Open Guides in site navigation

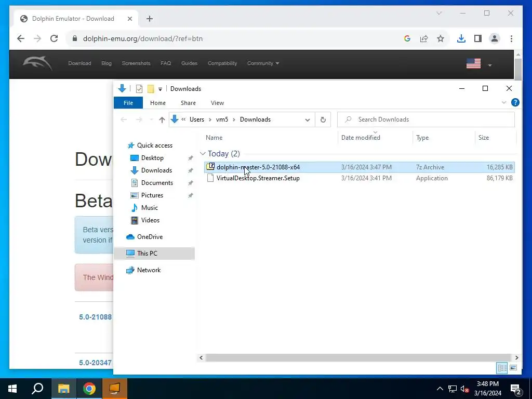pos(189,63)
